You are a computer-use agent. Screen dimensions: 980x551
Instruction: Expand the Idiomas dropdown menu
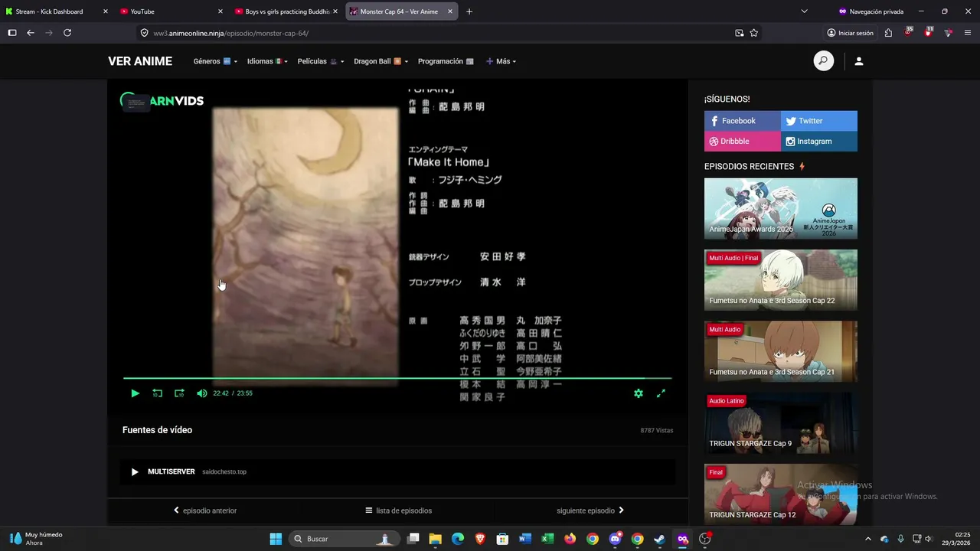pos(267,61)
